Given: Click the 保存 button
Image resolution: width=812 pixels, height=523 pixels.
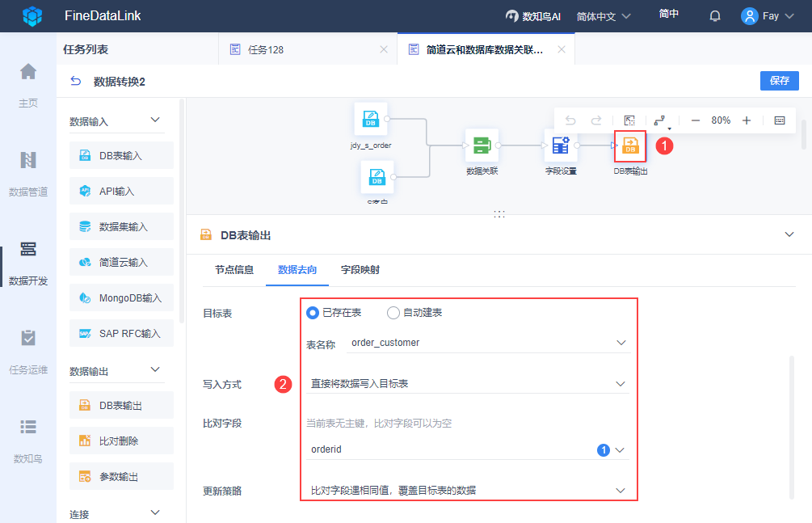Looking at the screenshot, I should coord(780,80).
